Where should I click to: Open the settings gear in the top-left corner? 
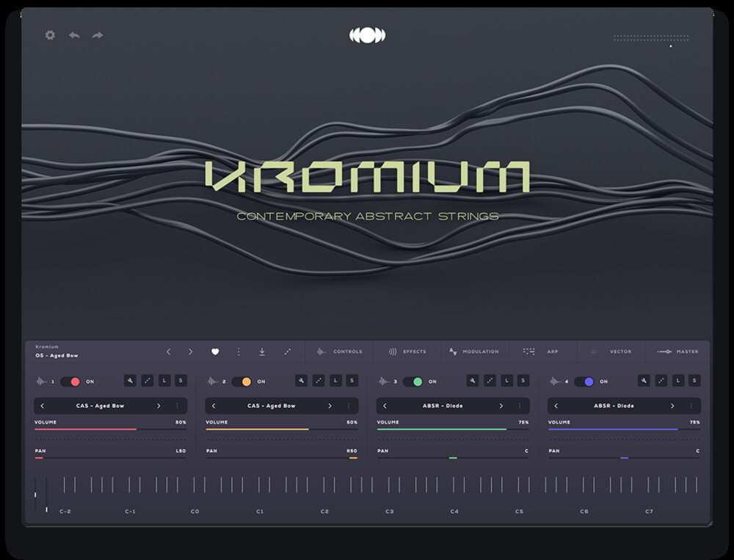click(49, 34)
